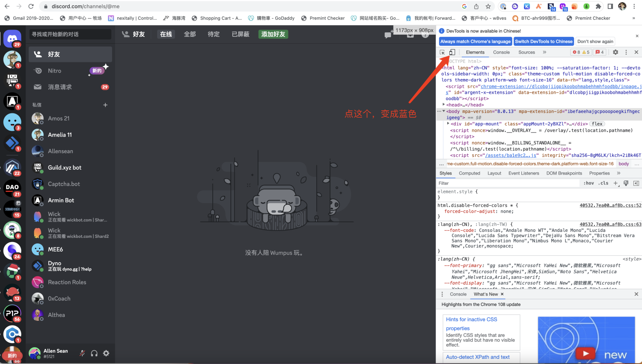The image size is (642, 364).
Task: Switch to the Sources tab
Action: point(526,52)
